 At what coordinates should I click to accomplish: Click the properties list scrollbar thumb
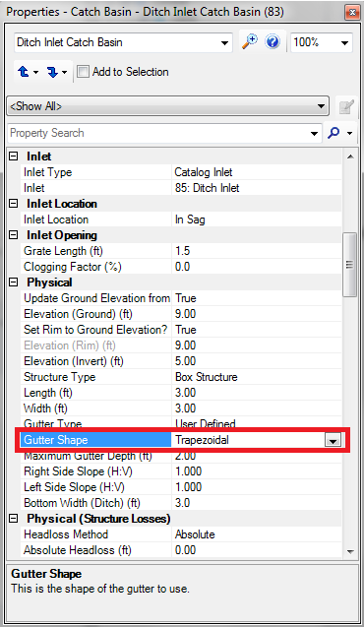[x=350, y=265]
